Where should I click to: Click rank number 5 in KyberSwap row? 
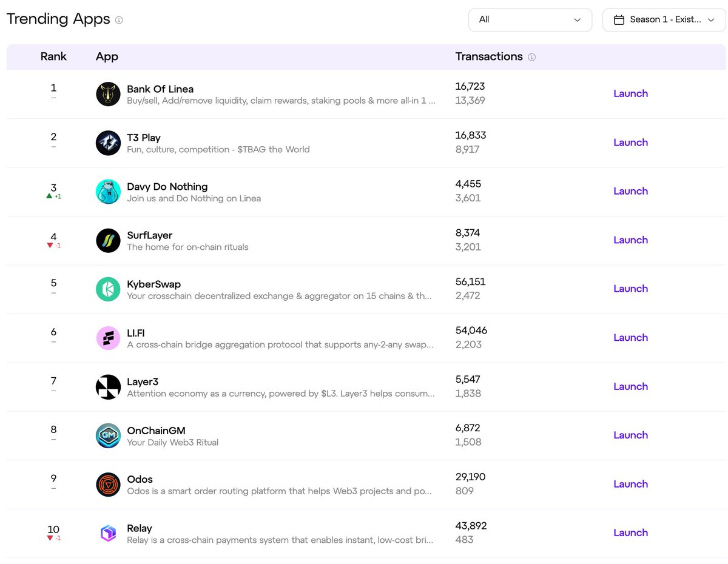53,283
